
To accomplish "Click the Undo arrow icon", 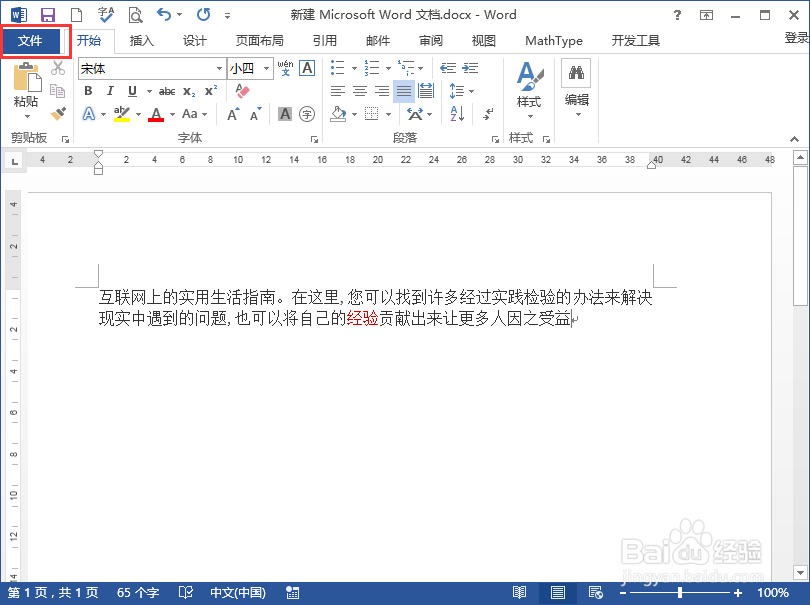I will click(166, 16).
